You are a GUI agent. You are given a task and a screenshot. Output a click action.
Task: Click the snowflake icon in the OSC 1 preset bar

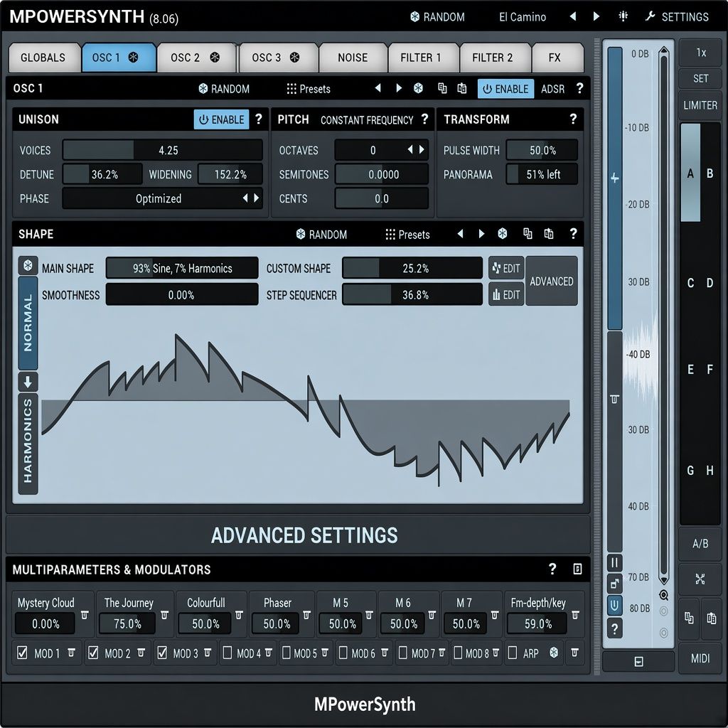click(x=418, y=88)
